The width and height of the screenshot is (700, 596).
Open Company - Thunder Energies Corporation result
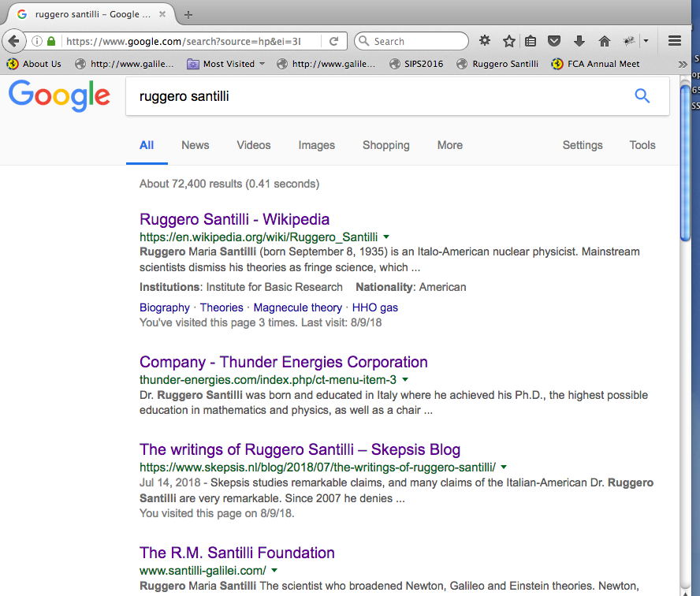[x=284, y=362]
